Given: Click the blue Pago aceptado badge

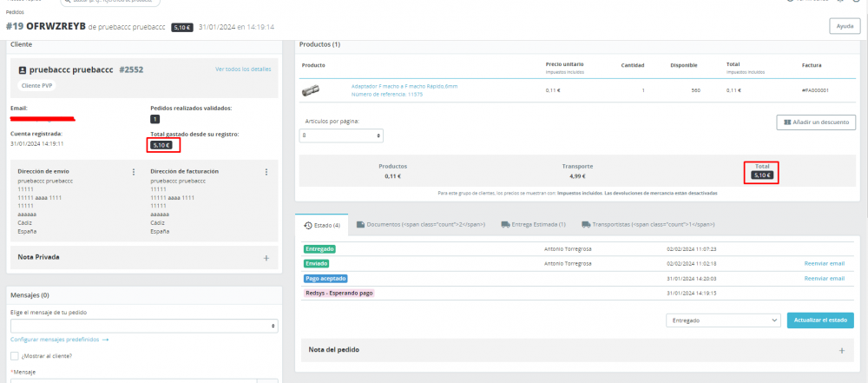Looking at the screenshot, I should [325, 278].
